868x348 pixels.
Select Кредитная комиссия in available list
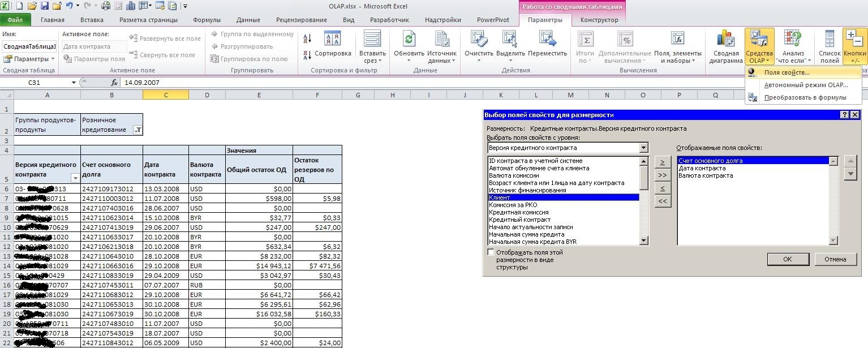564,212
